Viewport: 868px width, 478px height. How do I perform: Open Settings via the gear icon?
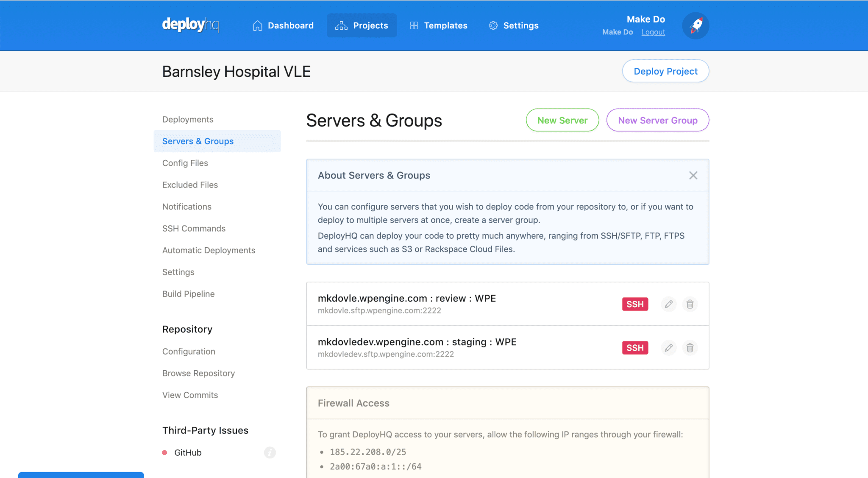coord(493,25)
